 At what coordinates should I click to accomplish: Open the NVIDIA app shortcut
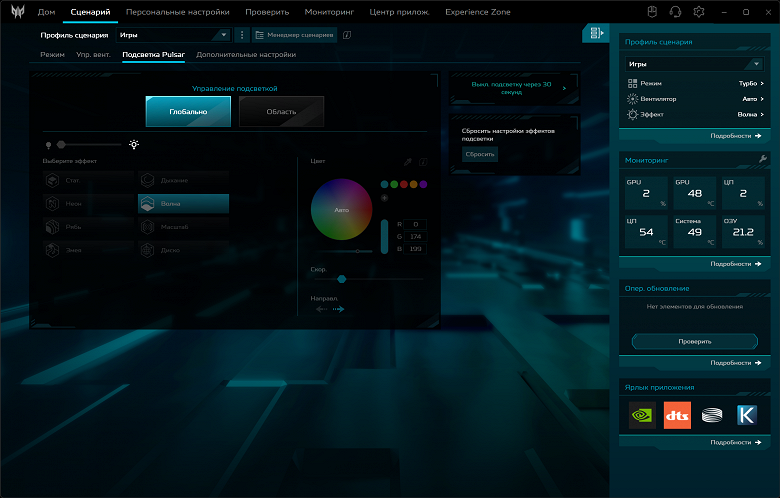642,415
